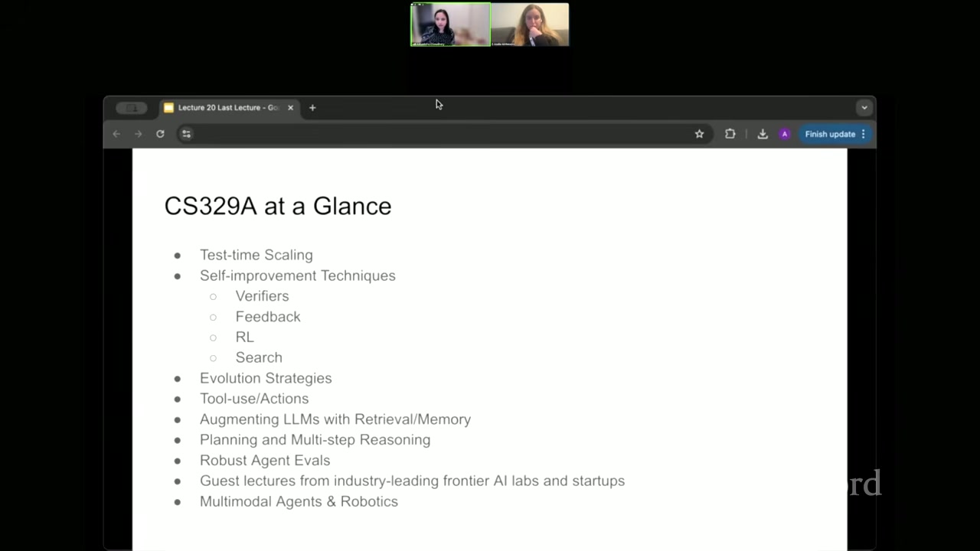The width and height of the screenshot is (980, 551).
Task: Click the Finish update button
Action: coord(830,134)
